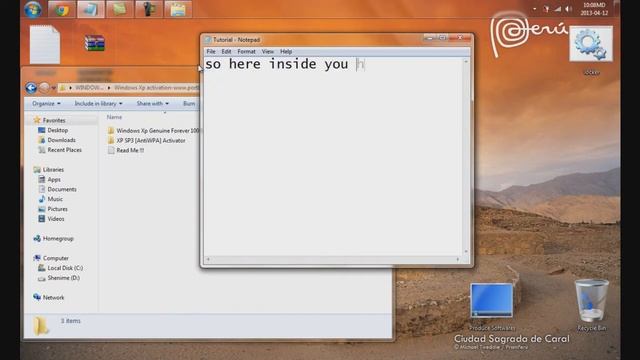Open Notepad Edit menu
The width and height of the screenshot is (640, 360).
tap(226, 51)
